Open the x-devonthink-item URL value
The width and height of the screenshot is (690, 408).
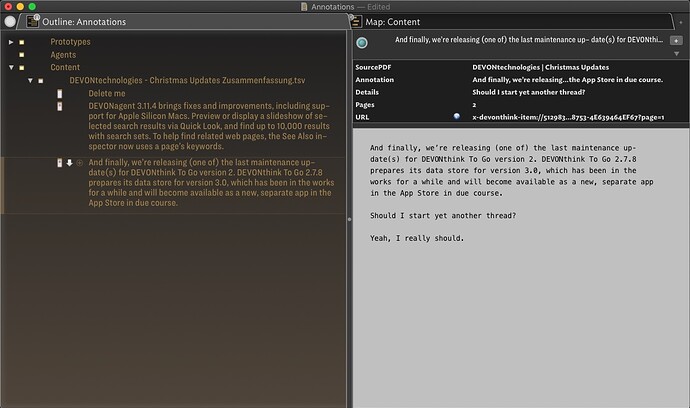click(x=568, y=117)
